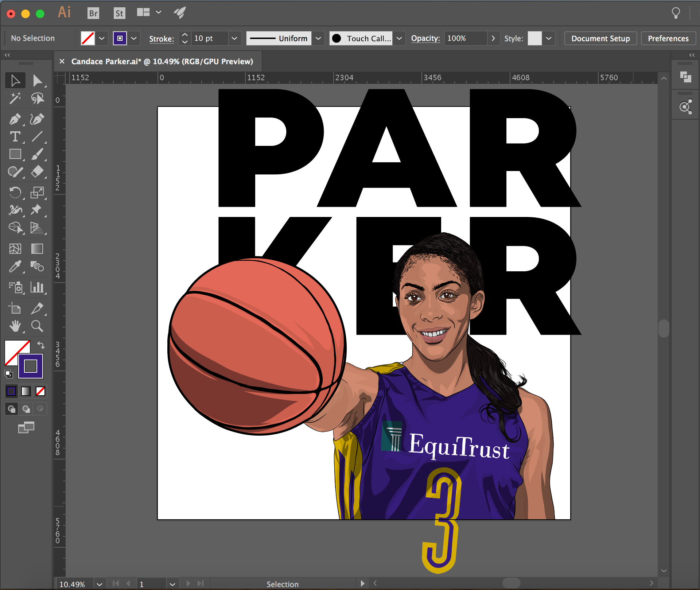The image size is (700, 590).
Task: Open Adobe Stock via St icon
Action: click(x=119, y=13)
